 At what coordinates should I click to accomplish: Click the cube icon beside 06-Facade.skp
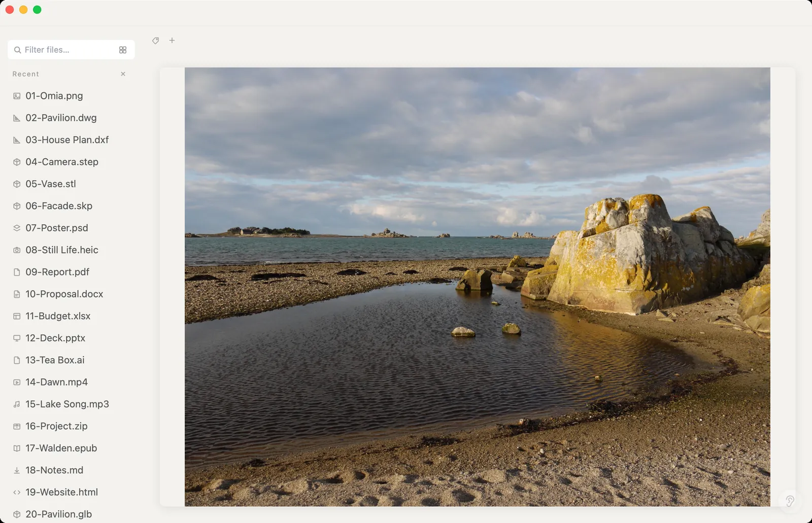[17, 206]
